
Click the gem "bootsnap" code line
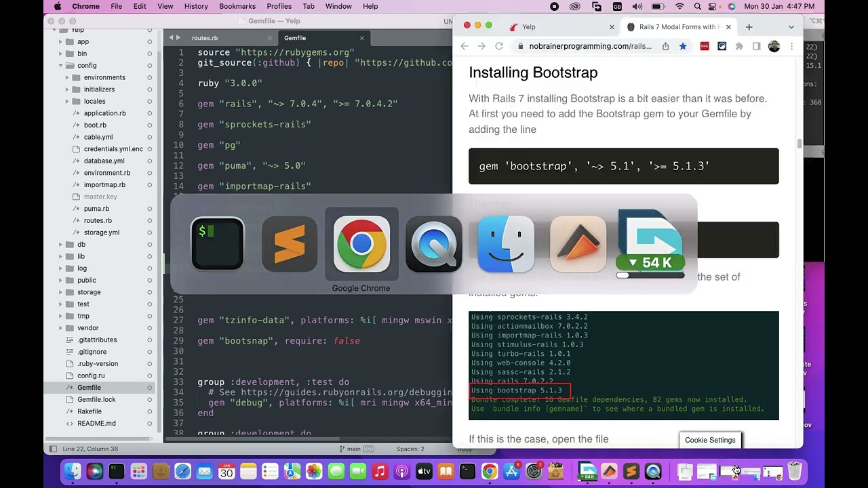[x=279, y=341]
